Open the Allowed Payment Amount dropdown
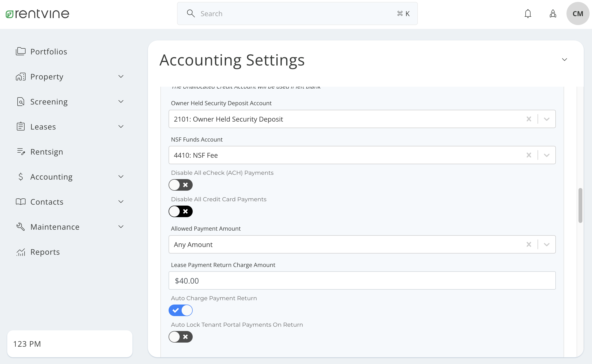592x364 pixels. [x=546, y=245]
